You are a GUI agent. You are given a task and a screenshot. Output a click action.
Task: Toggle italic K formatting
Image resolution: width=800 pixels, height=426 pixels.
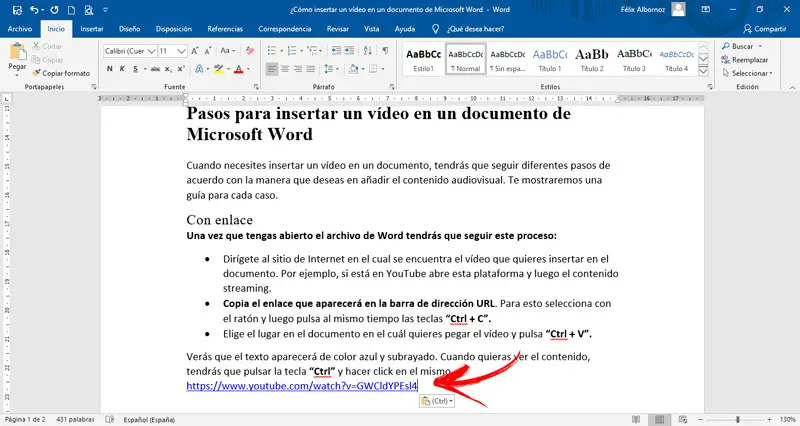[122, 68]
